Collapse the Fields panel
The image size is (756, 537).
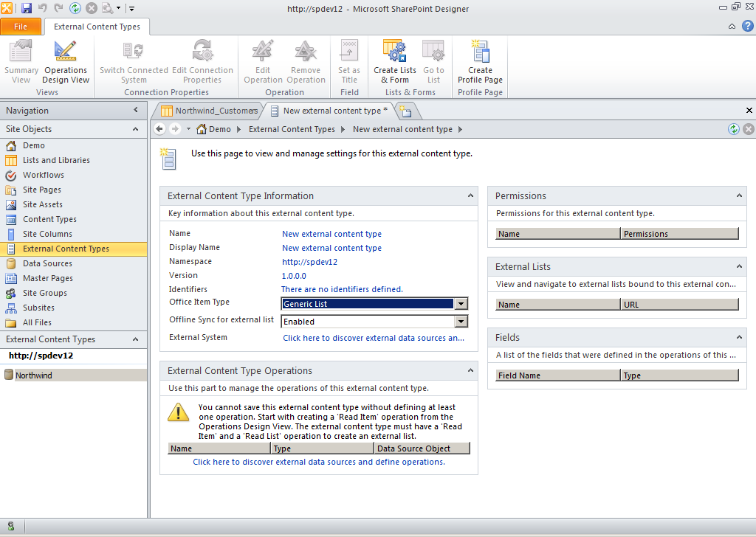[x=739, y=337]
